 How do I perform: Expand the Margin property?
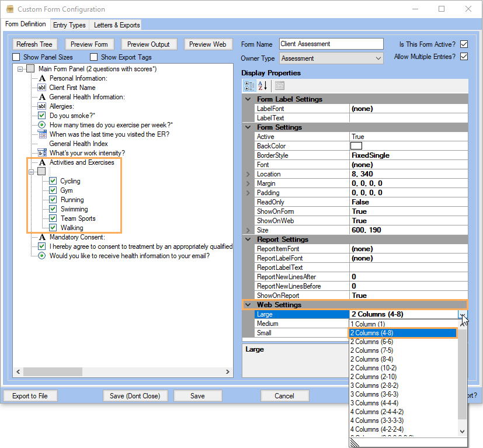point(248,183)
